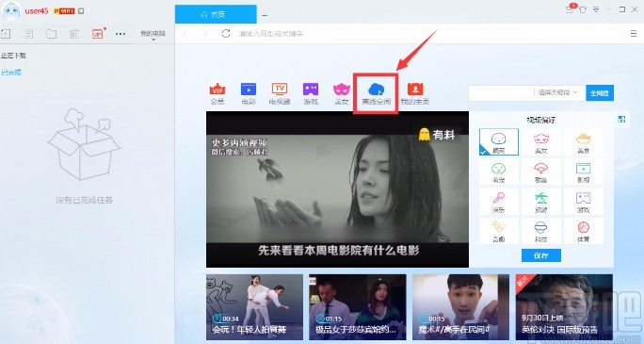Open the 离线空间 cloud shortcut
The image size is (644, 344).
coord(376,93)
